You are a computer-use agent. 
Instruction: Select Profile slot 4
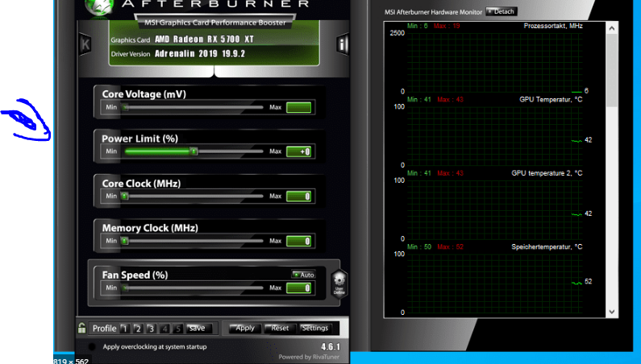click(x=164, y=329)
